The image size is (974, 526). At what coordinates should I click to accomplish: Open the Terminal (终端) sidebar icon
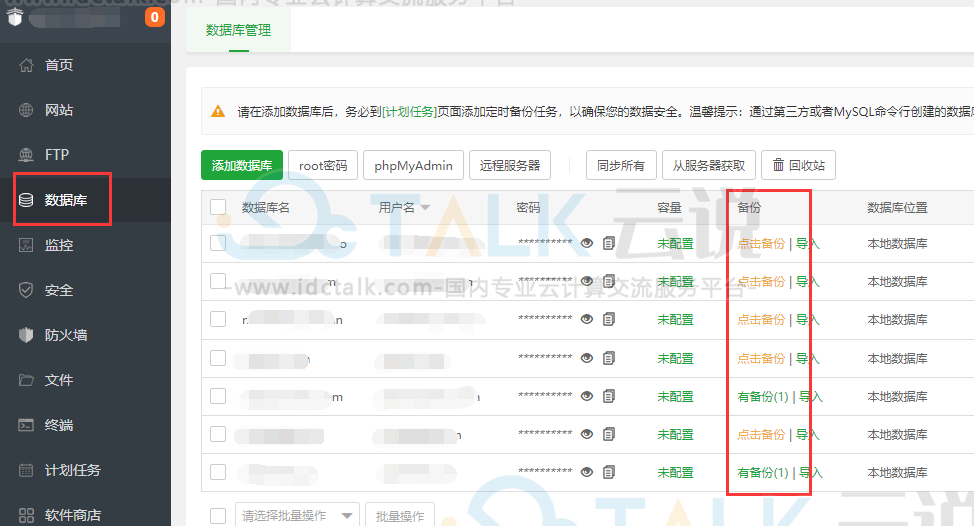(27, 425)
